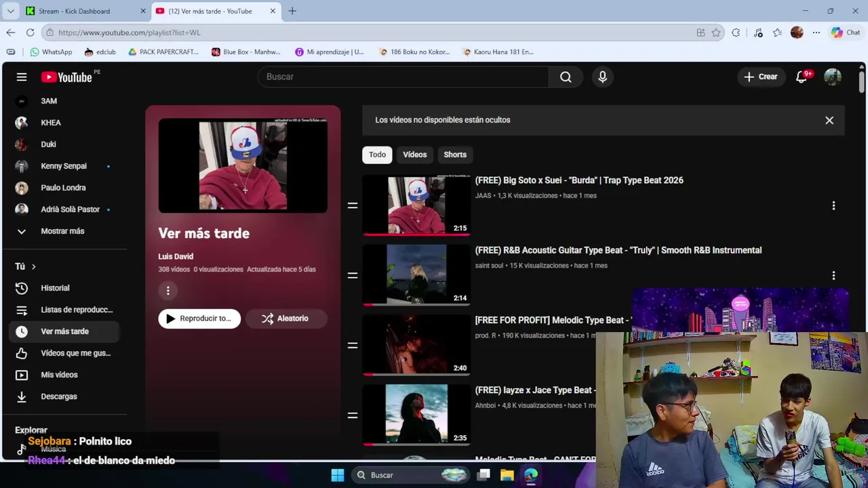
Task: Play the Iayze x Jace thumbnail
Action: pos(416,415)
